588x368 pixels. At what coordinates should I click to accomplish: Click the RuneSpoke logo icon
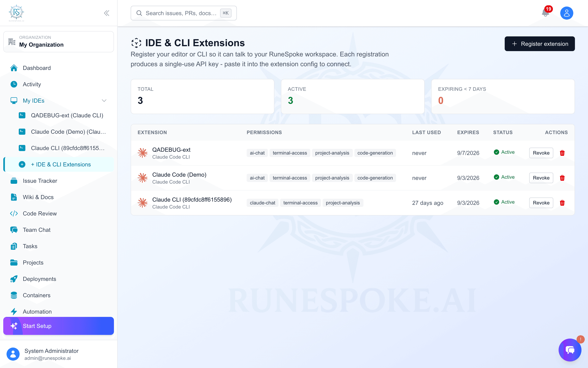coord(16,13)
